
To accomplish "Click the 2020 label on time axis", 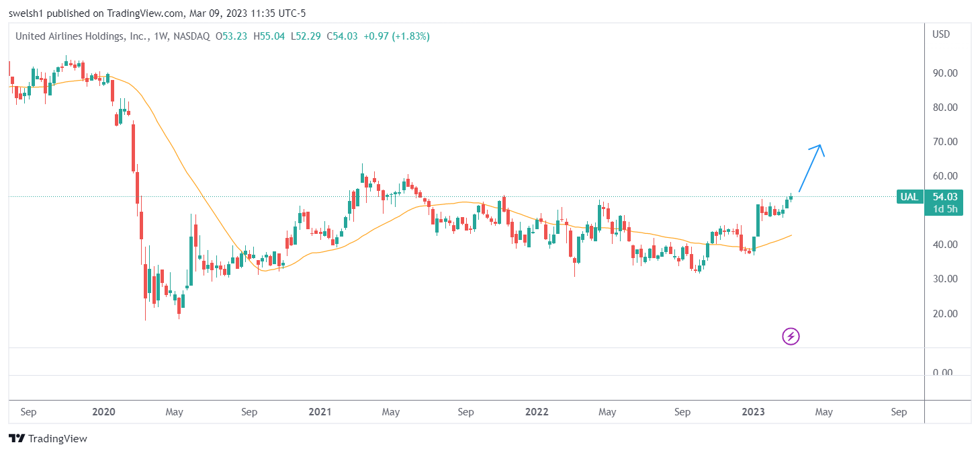I will click(104, 412).
